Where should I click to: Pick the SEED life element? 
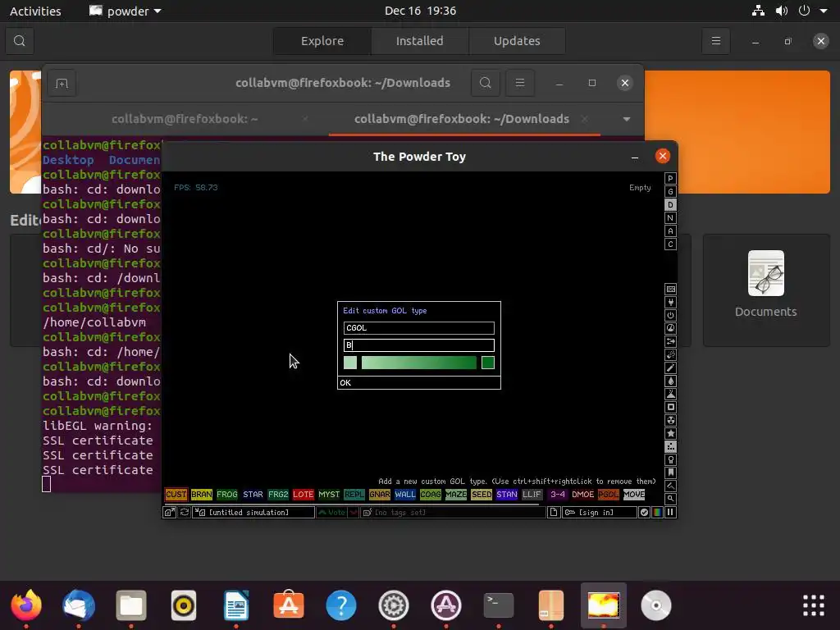click(481, 495)
